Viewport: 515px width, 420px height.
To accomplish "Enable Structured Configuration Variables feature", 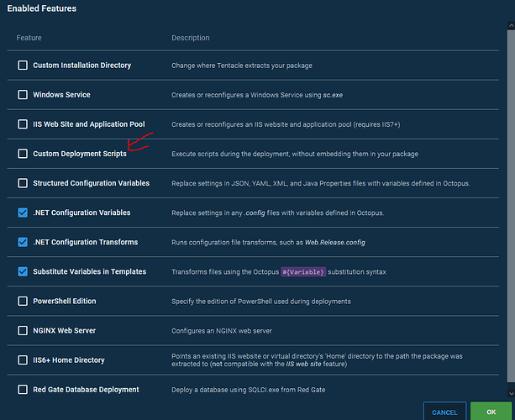I will [23, 183].
